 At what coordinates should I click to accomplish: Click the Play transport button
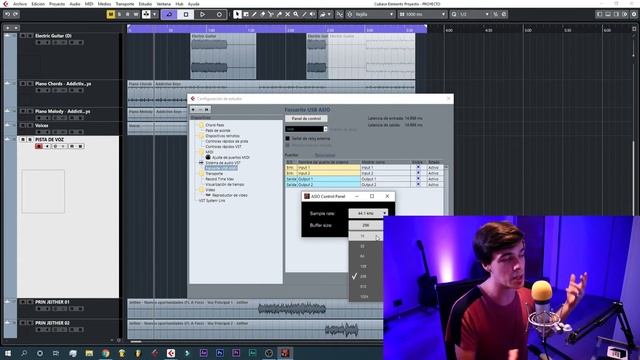tap(202, 14)
